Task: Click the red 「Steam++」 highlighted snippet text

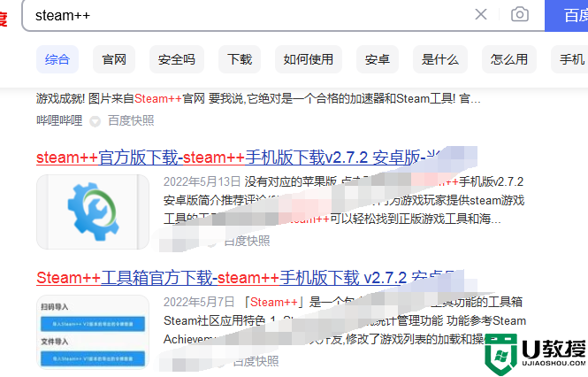Action: pos(274,302)
